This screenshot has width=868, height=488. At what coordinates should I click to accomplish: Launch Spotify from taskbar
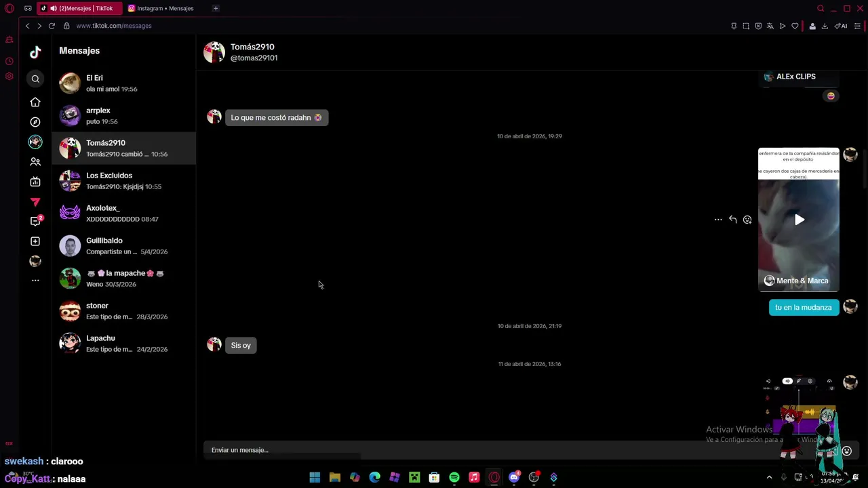click(454, 478)
